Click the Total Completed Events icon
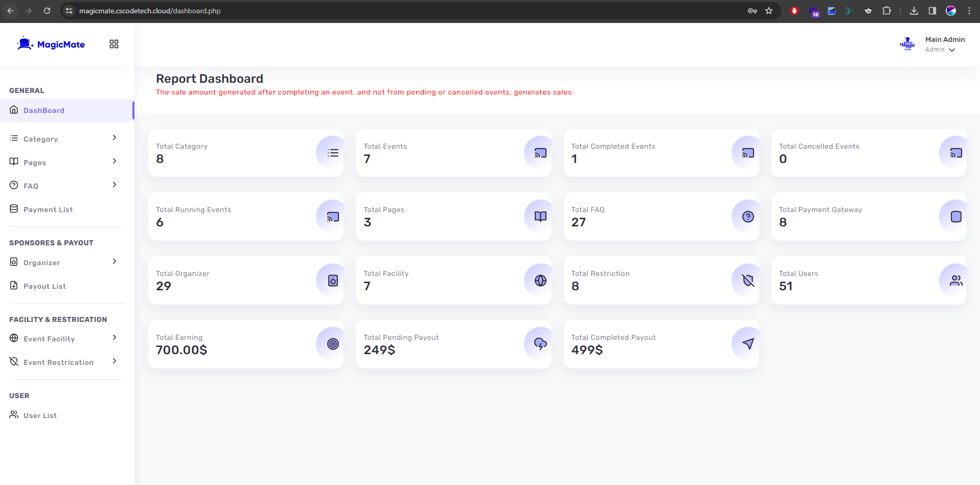Screen dimensions: 980x485 click(x=748, y=153)
